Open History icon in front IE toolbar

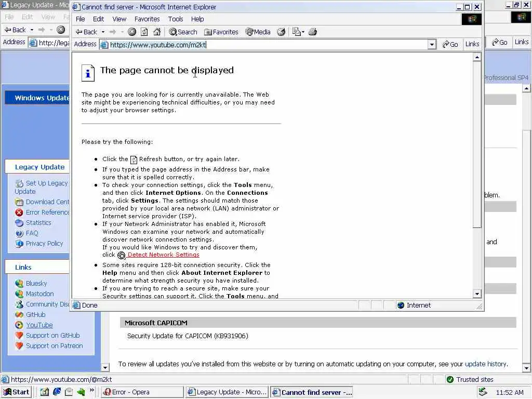click(281, 32)
